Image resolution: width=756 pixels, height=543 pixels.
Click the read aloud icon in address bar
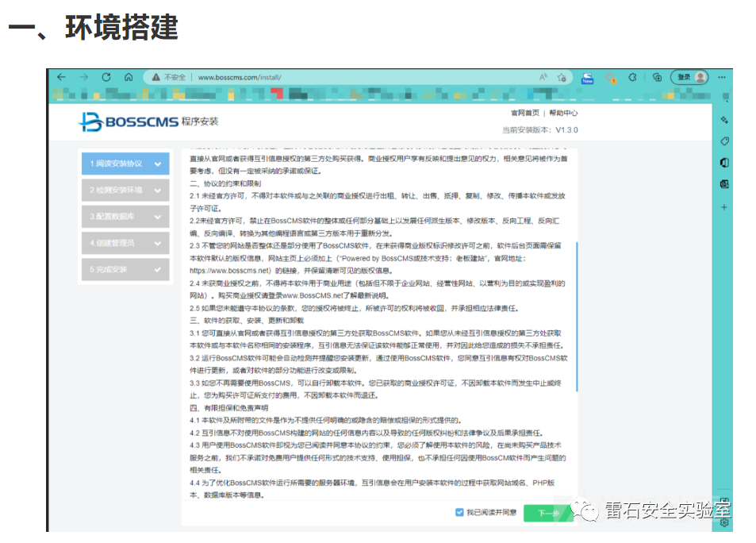coord(543,77)
